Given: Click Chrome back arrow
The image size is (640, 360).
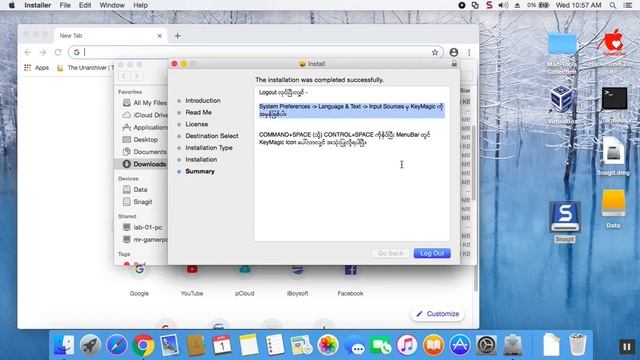Looking at the screenshot, I should [28, 52].
